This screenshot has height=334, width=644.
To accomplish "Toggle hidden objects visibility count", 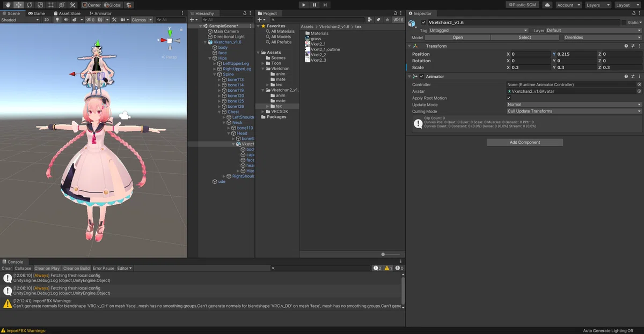I will 90,20.
